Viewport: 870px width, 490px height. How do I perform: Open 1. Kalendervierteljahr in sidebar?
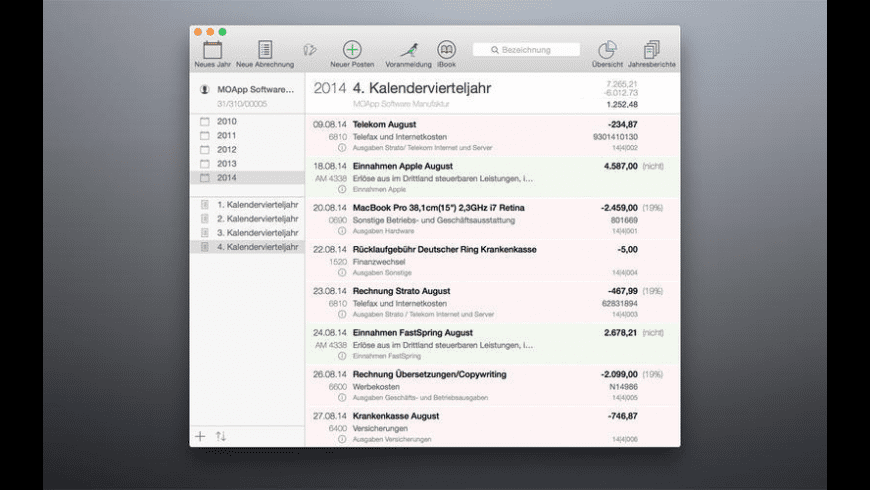[x=247, y=205]
